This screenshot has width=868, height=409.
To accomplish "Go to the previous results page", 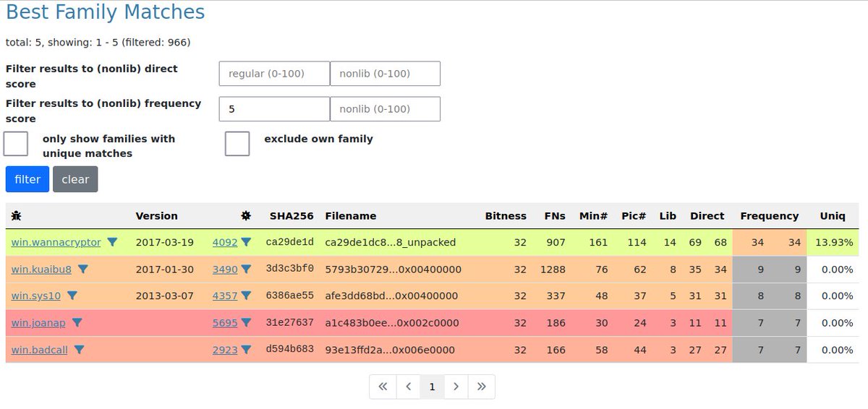I will tap(408, 387).
